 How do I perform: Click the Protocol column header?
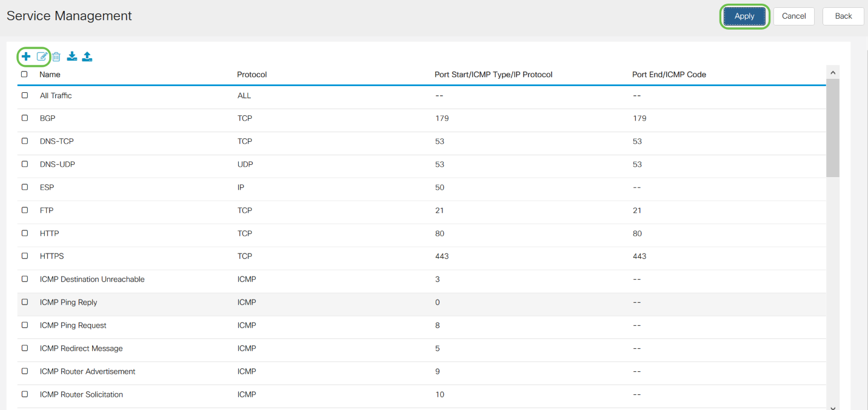click(252, 75)
